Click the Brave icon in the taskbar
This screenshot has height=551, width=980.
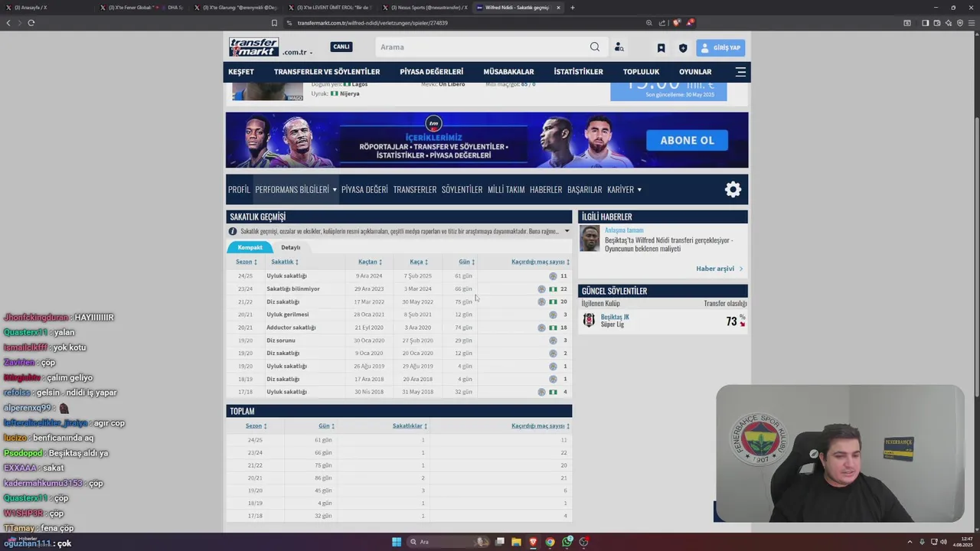[533, 542]
